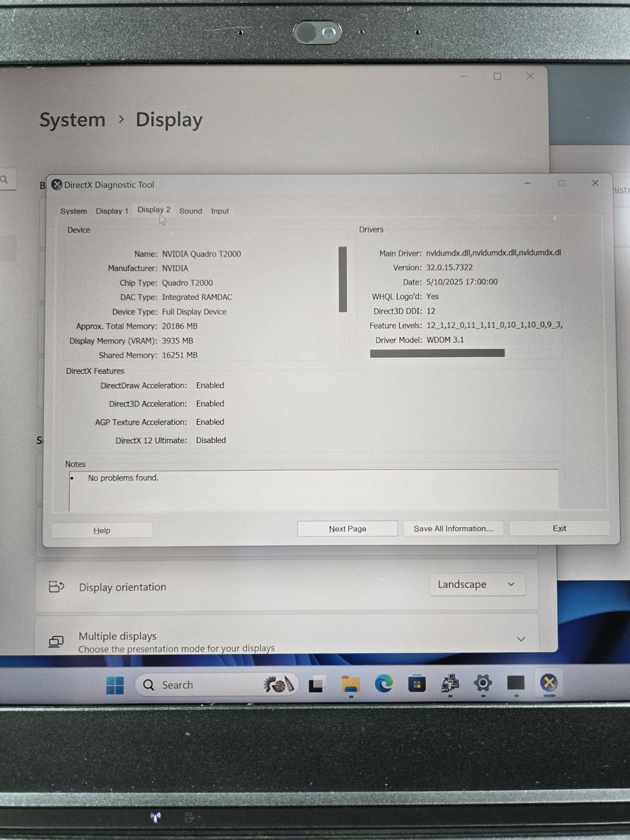This screenshot has height=840, width=630.
Task: Launch File Explorer from the taskbar
Action: pyautogui.click(x=350, y=684)
